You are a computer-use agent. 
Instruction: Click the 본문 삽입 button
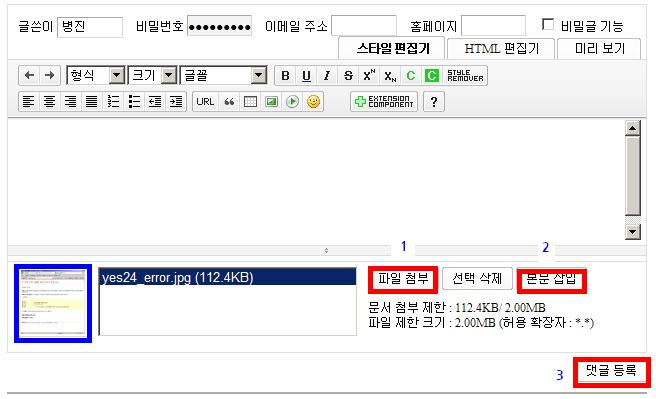click(551, 279)
